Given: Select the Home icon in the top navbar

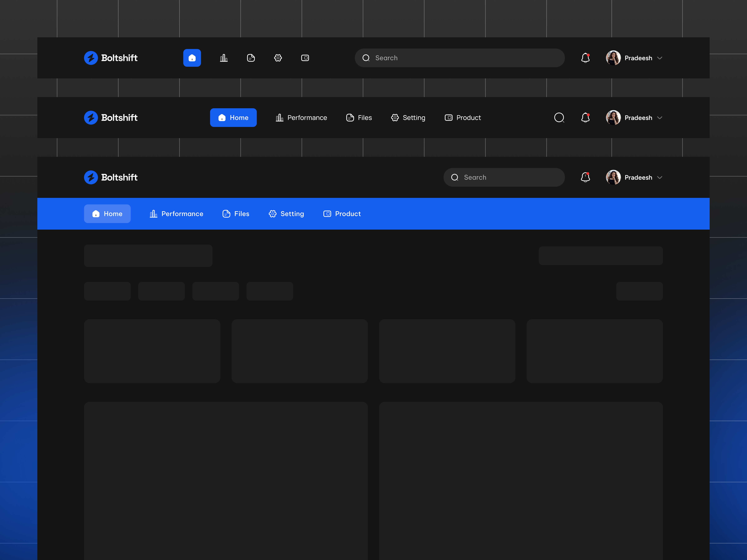Looking at the screenshot, I should coord(192,58).
